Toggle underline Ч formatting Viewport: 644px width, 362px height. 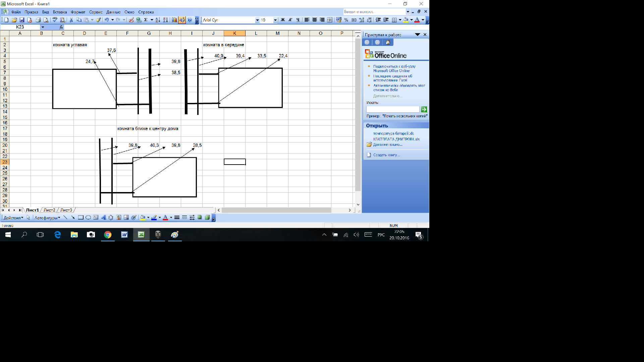tap(298, 20)
